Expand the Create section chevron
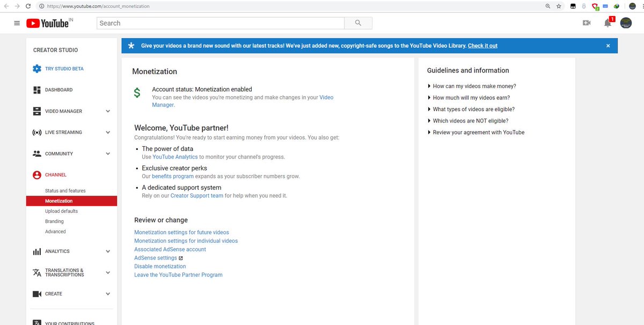 coord(108,294)
